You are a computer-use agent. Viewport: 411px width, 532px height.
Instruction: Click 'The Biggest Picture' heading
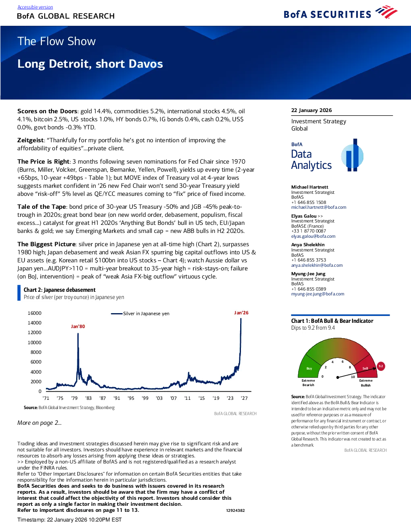pyautogui.click(x=46, y=244)
